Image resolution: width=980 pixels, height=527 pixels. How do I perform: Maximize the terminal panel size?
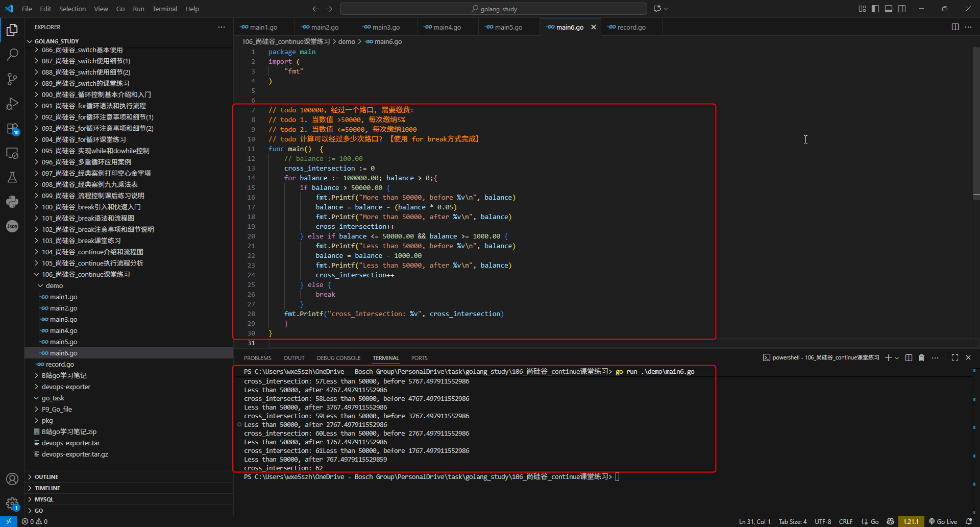coord(955,358)
